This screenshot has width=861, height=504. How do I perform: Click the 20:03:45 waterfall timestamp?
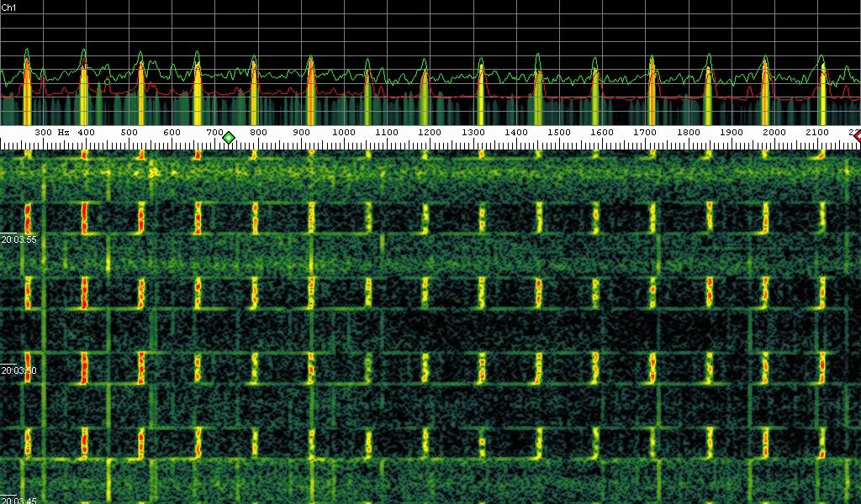click(18, 500)
